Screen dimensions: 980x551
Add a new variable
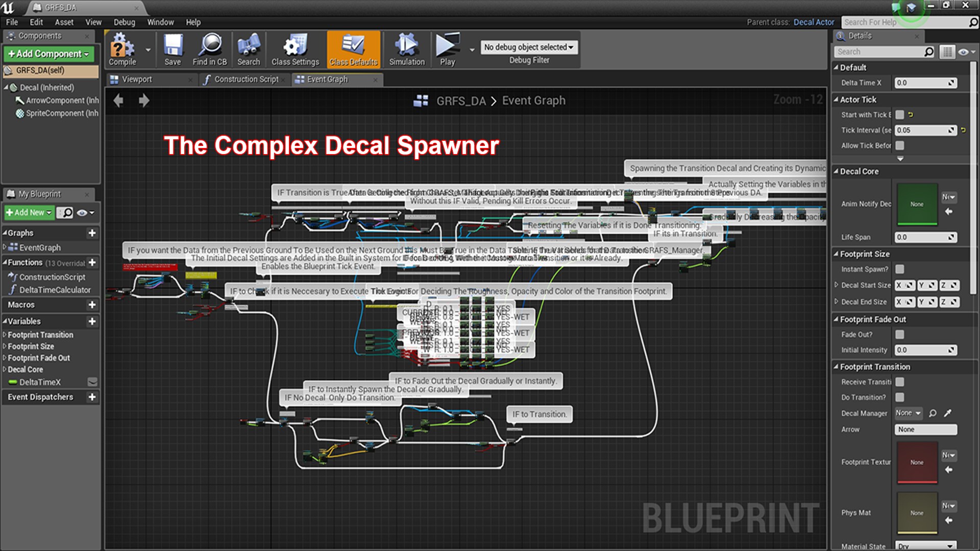pyautogui.click(x=92, y=321)
